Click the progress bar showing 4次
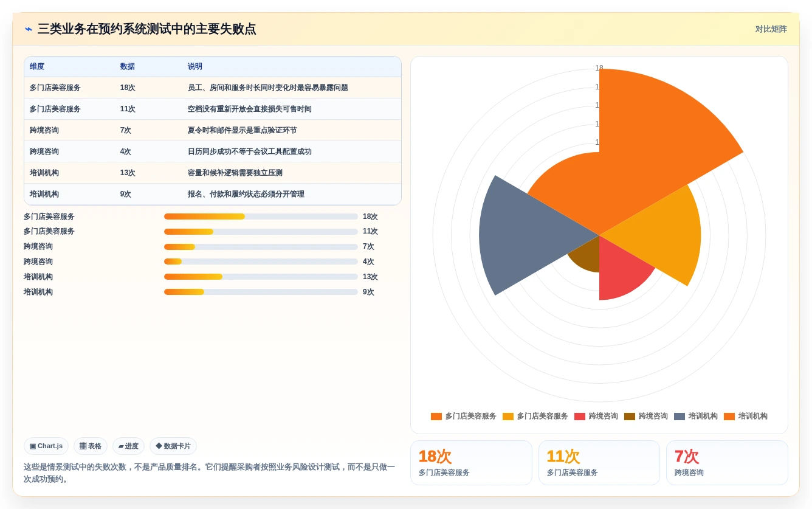Image resolution: width=812 pixels, height=509 pixels. coord(261,261)
